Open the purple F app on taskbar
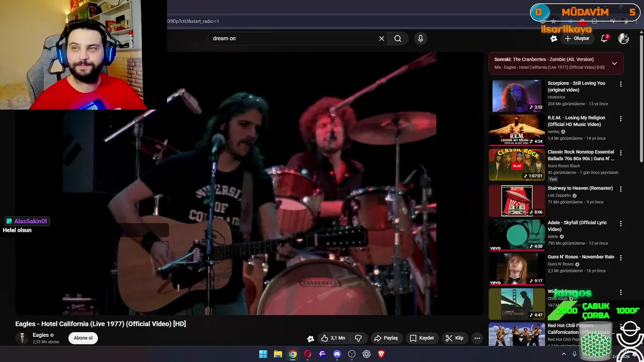 click(x=323, y=354)
